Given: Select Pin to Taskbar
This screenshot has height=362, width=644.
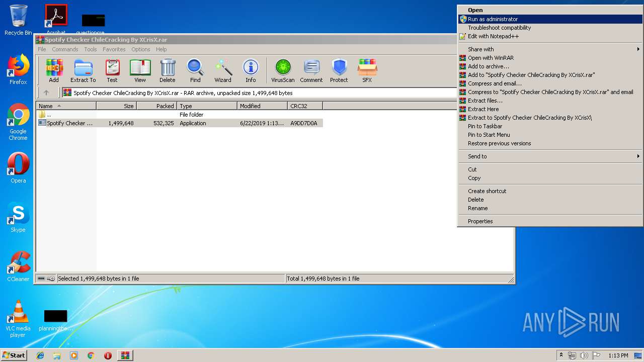Looking at the screenshot, I should click(x=550, y=126).
